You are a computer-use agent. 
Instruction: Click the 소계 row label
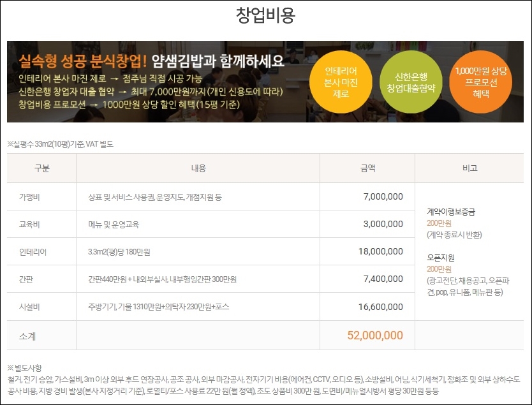(27, 336)
